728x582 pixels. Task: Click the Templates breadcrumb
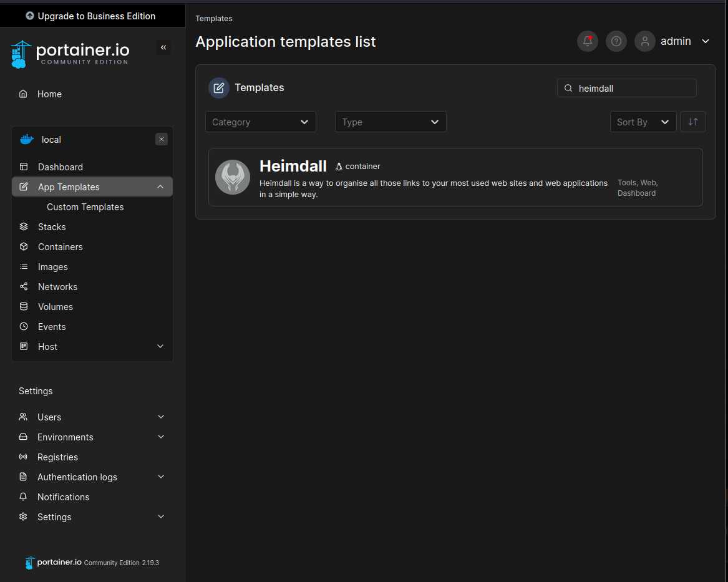tap(213, 19)
